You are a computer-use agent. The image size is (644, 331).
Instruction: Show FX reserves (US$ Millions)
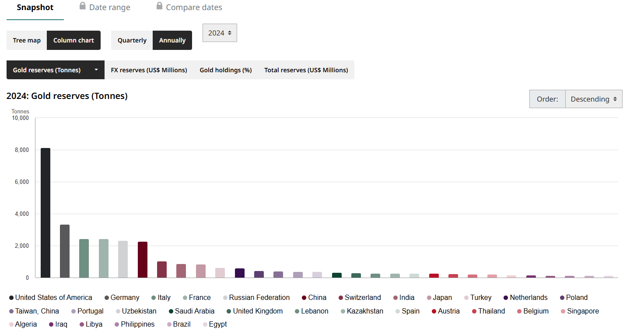point(149,70)
